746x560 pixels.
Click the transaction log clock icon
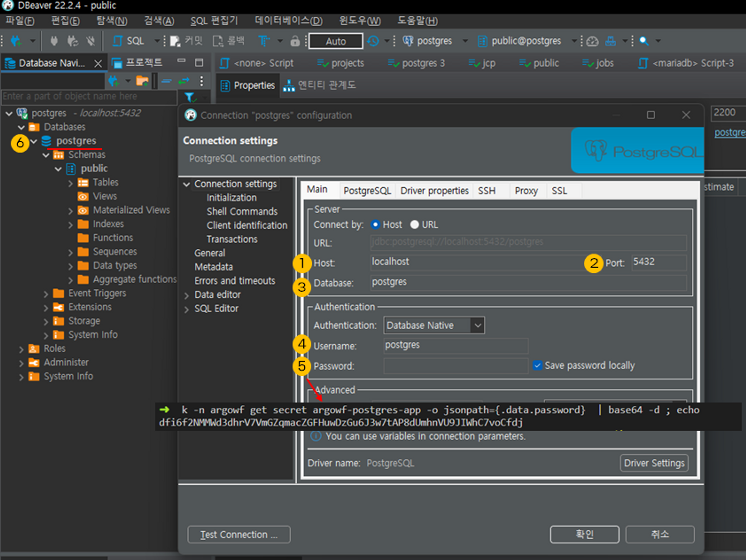pyautogui.click(x=373, y=41)
